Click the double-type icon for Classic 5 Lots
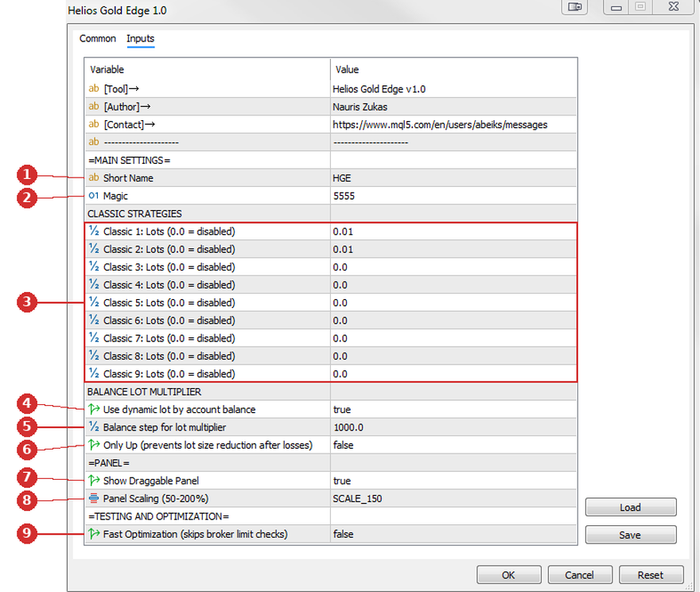 [94, 302]
